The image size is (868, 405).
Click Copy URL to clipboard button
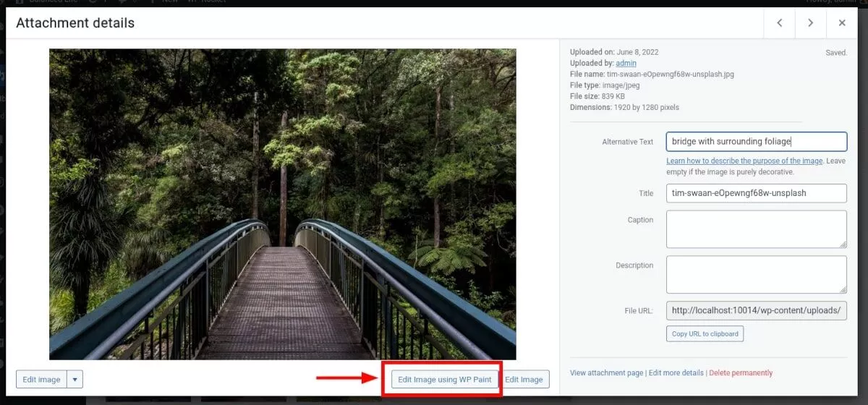coord(705,333)
